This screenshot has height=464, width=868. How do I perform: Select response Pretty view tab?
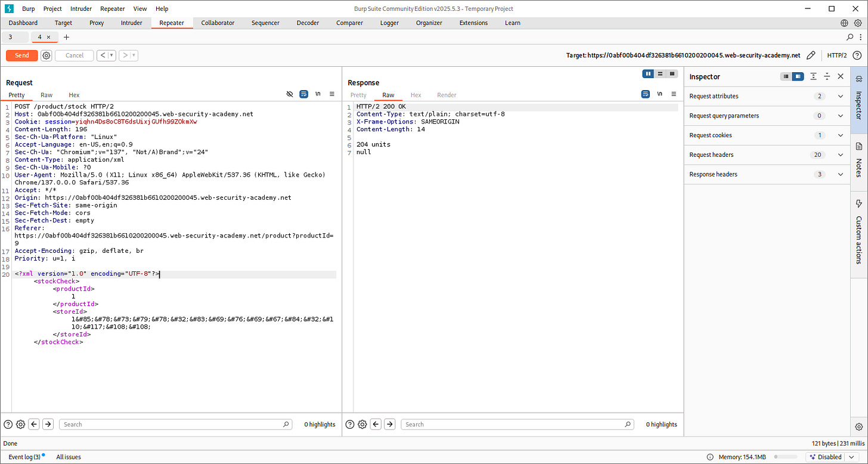click(358, 95)
